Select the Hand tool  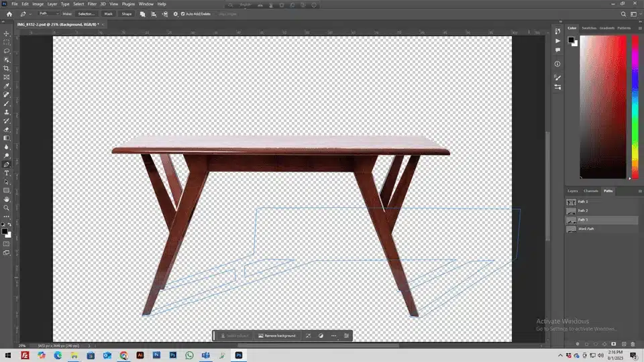tap(7, 200)
